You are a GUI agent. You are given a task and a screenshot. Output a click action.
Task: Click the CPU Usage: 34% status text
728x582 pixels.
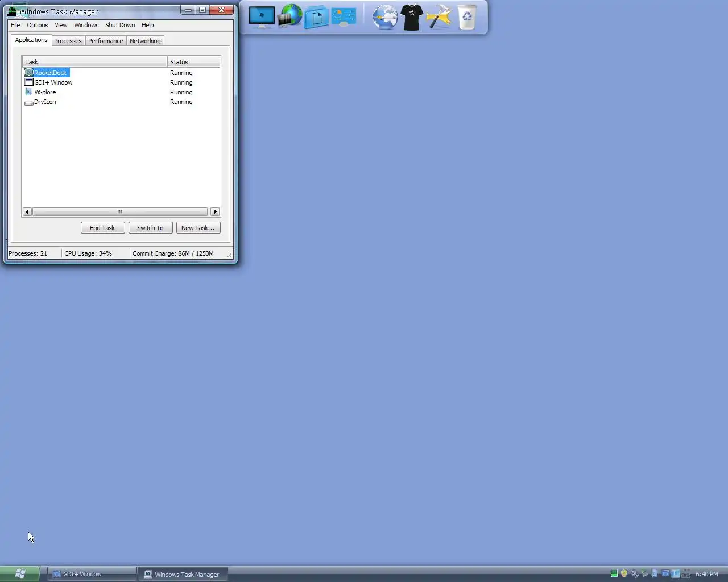pyautogui.click(x=88, y=253)
